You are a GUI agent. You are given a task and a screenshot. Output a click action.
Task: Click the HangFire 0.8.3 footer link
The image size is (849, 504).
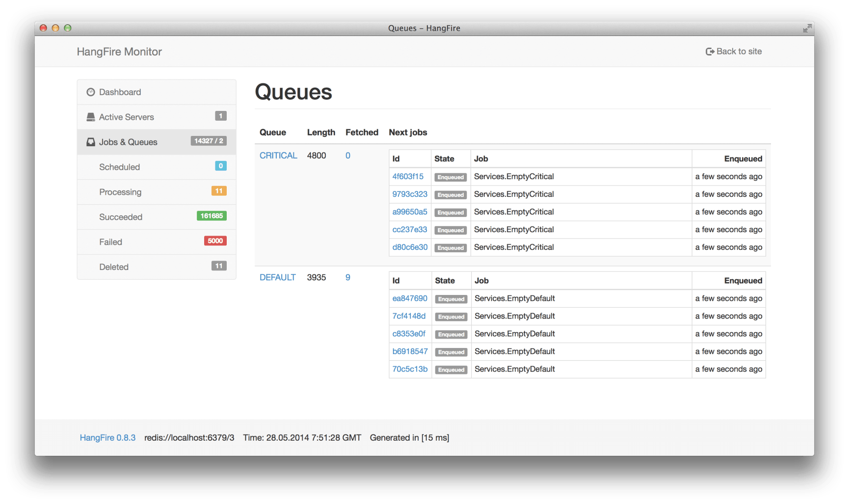click(x=107, y=438)
